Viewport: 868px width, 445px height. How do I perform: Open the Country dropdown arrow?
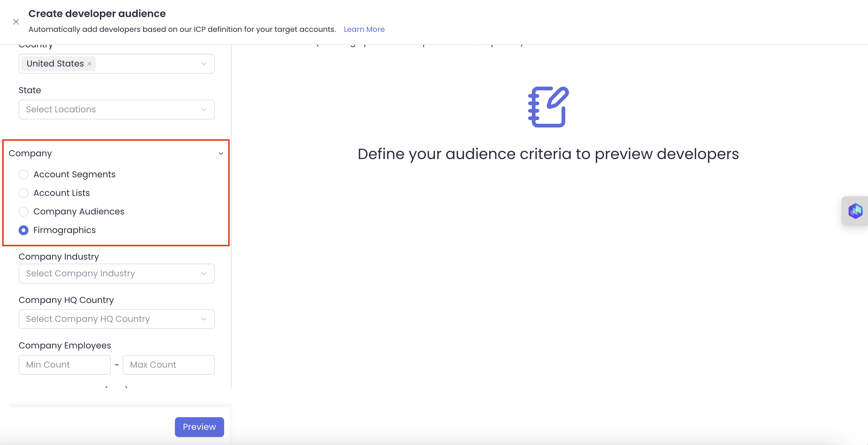203,64
